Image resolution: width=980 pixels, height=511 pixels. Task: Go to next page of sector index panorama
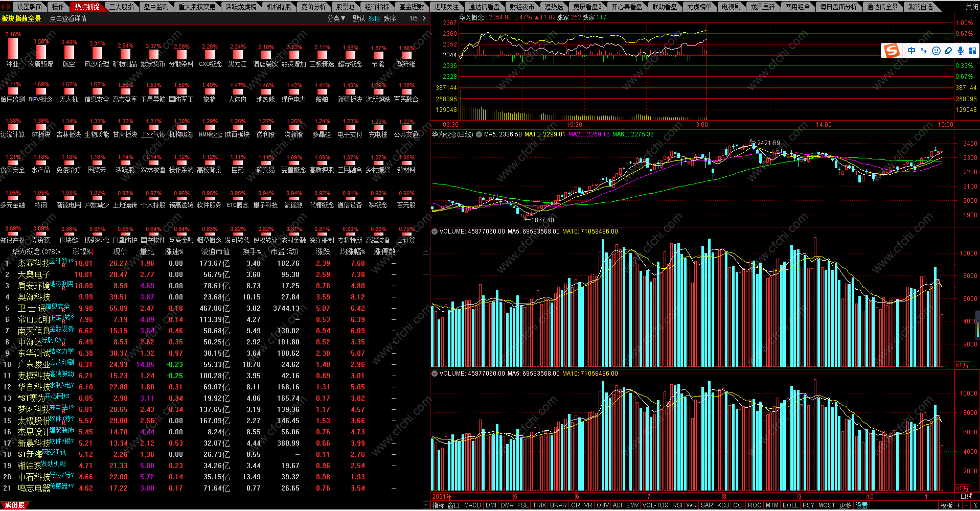click(424, 18)
